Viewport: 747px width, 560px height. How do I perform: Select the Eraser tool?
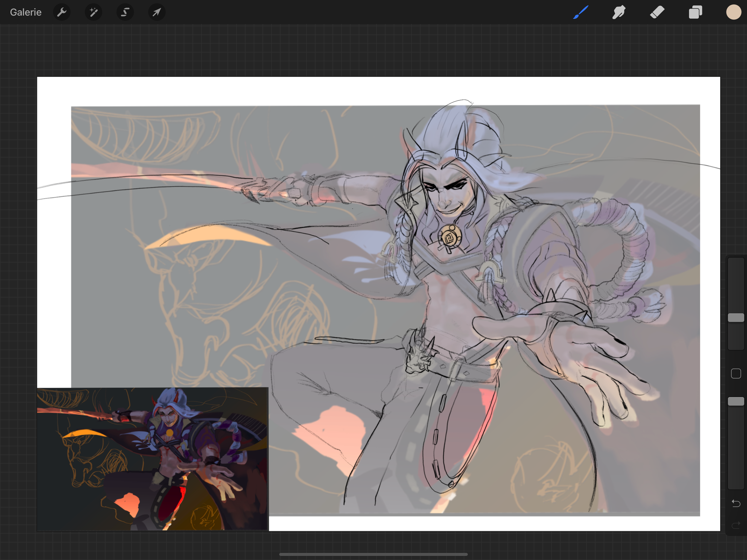(657, 13)
